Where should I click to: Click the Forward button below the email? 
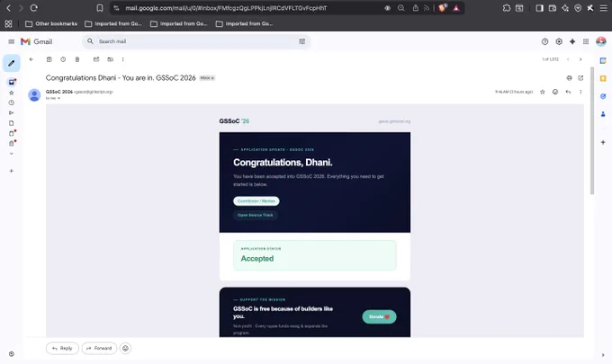click(x=99, y=348)
